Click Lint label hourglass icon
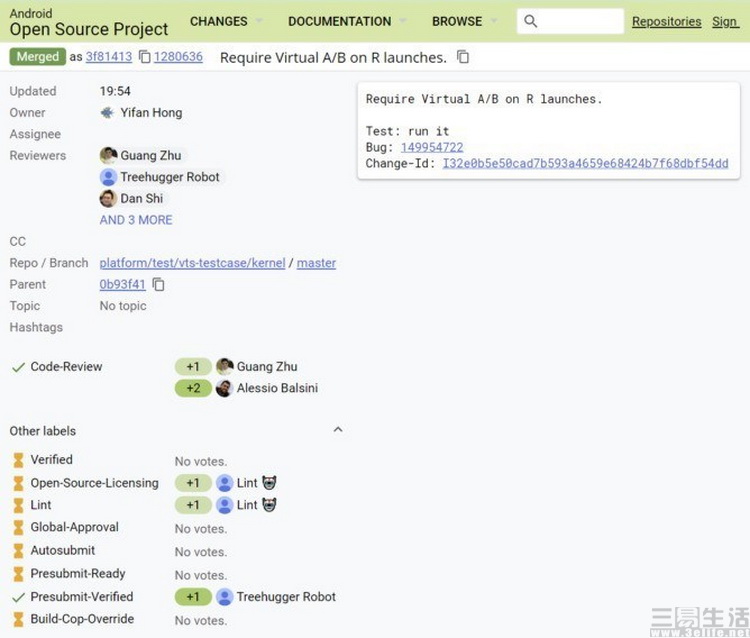Viewport: 750px width, 638px height. [x=18, y=506]
